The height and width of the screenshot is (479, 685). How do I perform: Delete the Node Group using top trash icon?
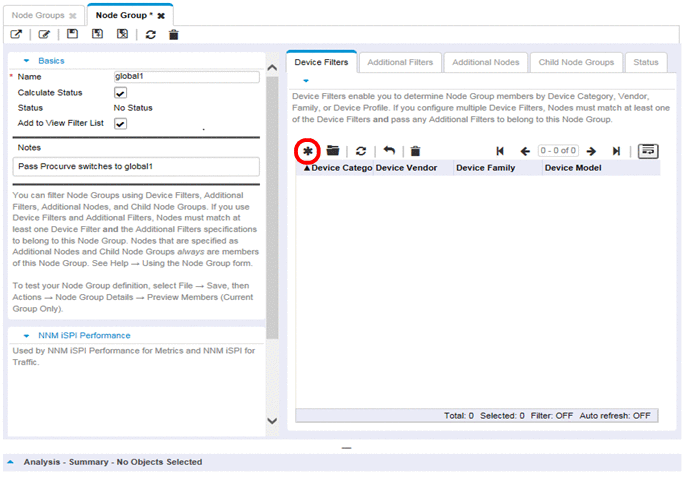tap(174, 35)
